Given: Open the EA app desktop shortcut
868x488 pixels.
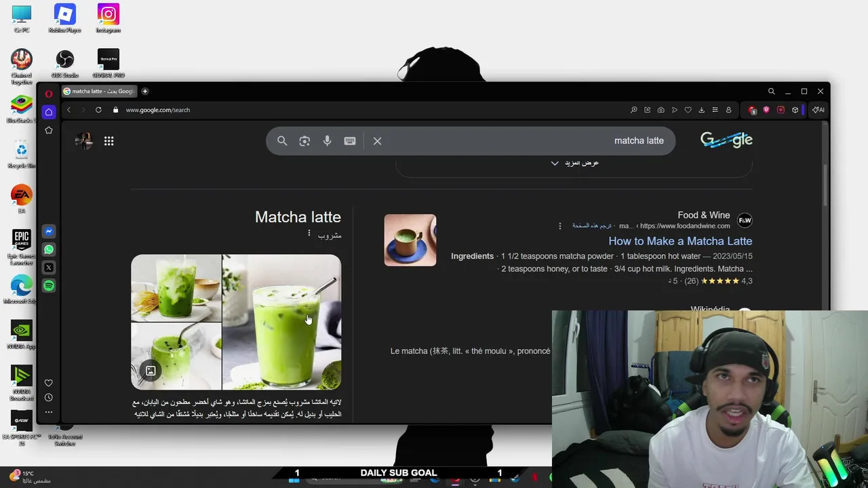Looking at the screenshot, I should pos(21,199).
